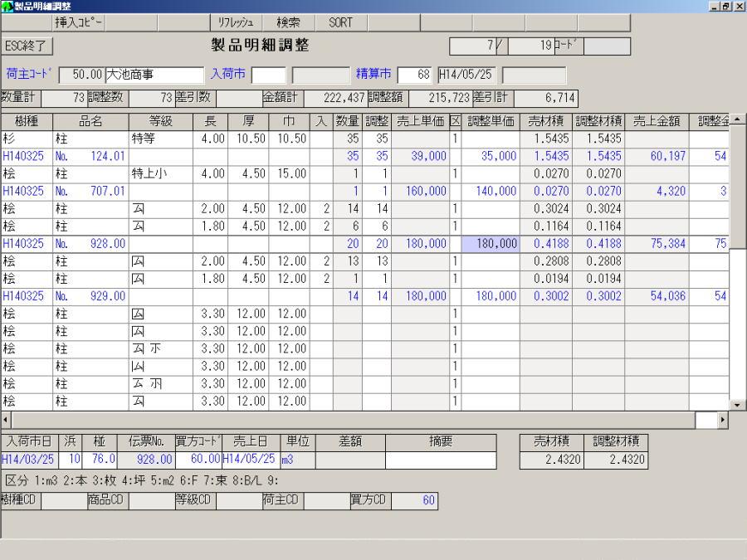Click the 精算市 field showing 68

tap(415, 75)
